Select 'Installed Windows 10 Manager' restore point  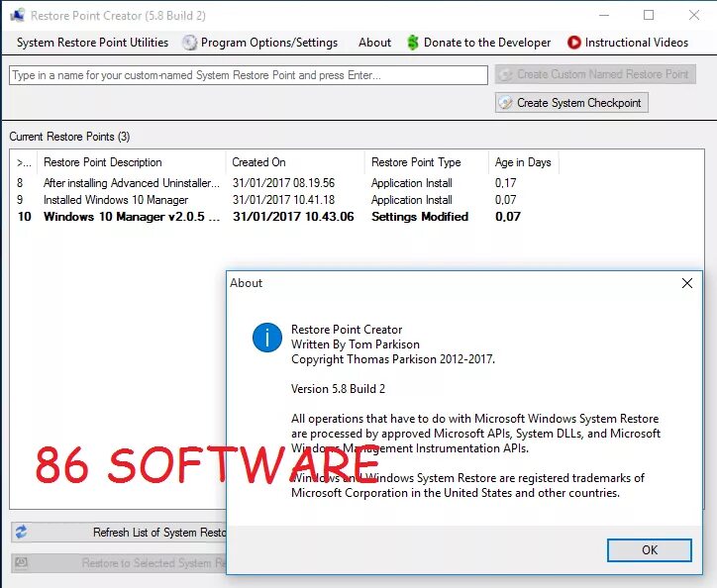pyautogui.click(x=116, y=200)
